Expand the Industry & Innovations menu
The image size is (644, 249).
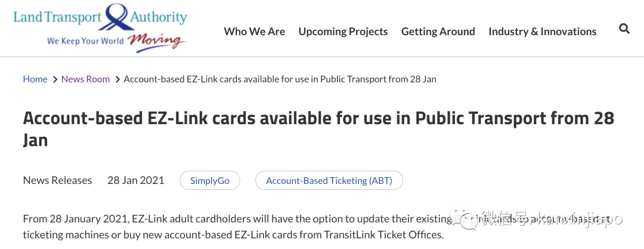click(542, 32)
